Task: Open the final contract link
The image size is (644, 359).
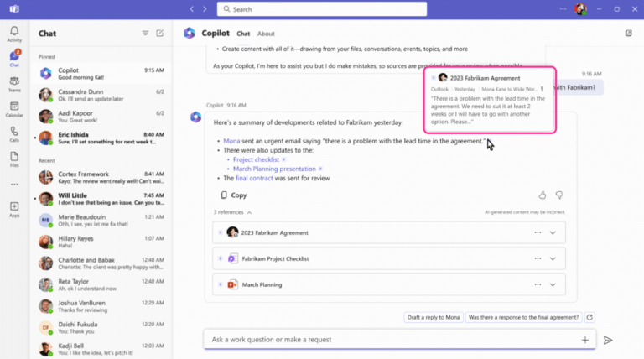Action: click(253, 178)
